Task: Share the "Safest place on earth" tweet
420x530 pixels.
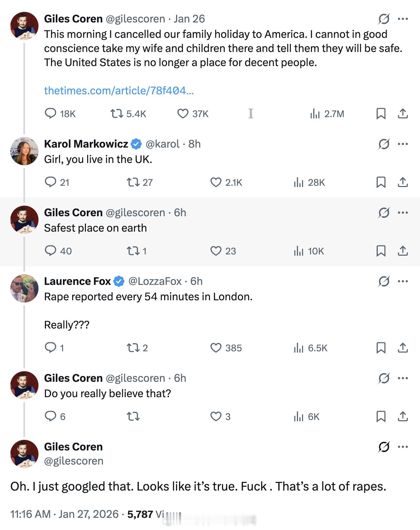Action: [x=403, y=251]
